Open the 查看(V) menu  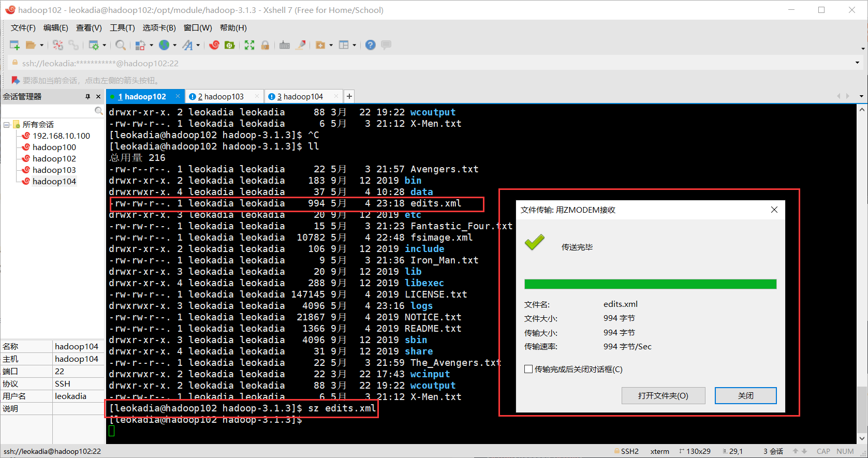tap(89, 28)
